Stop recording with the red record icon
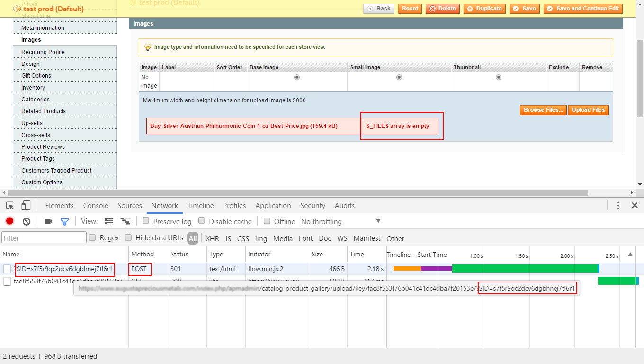This screenshot has height=364, width=644. (x=9, y=221)
